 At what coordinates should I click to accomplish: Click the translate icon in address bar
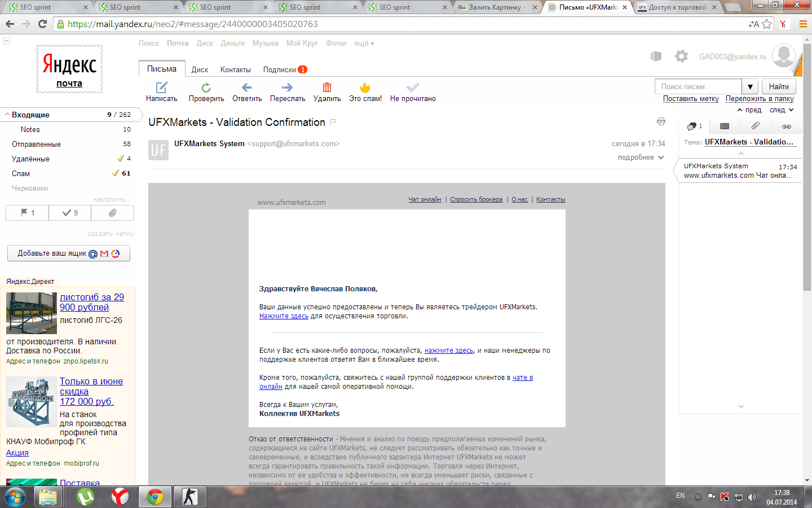click(754, 24)
